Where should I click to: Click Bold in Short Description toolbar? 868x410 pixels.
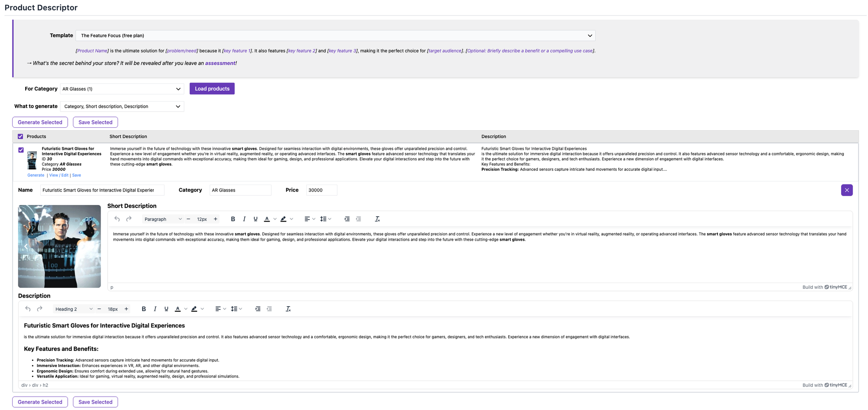coord(233,219)
